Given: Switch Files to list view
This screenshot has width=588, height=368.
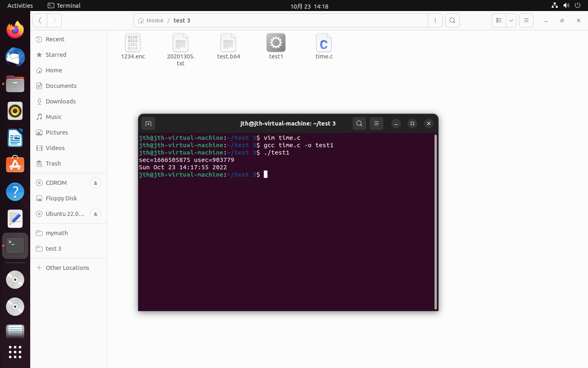Looking at the screenshot, I should pos(499,20).
